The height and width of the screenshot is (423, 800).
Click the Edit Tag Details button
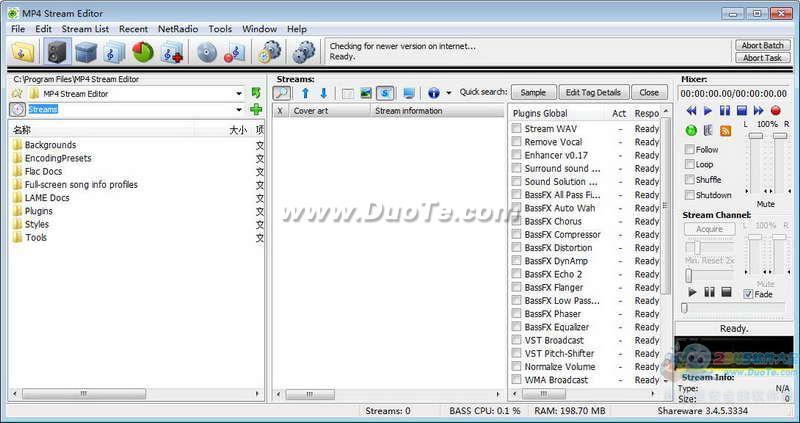pyautogui.click(x=593, y=92)
